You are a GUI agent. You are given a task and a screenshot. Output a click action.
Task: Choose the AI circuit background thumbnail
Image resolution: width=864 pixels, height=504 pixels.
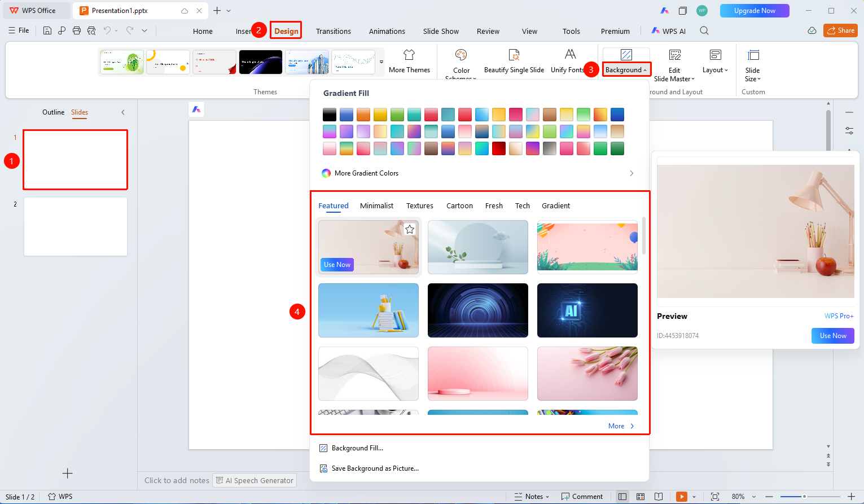click(x=587, y=310)
